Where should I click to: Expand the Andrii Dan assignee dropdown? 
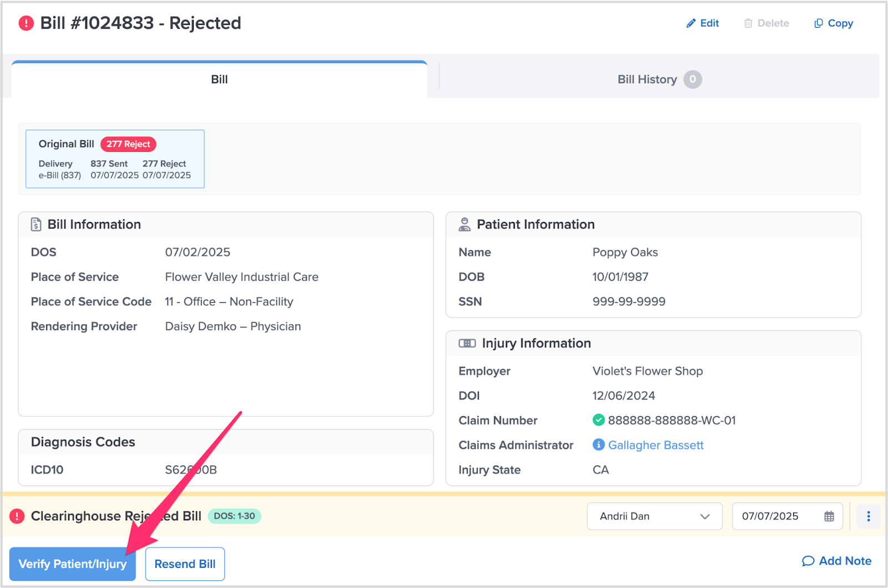click(654, 516)
